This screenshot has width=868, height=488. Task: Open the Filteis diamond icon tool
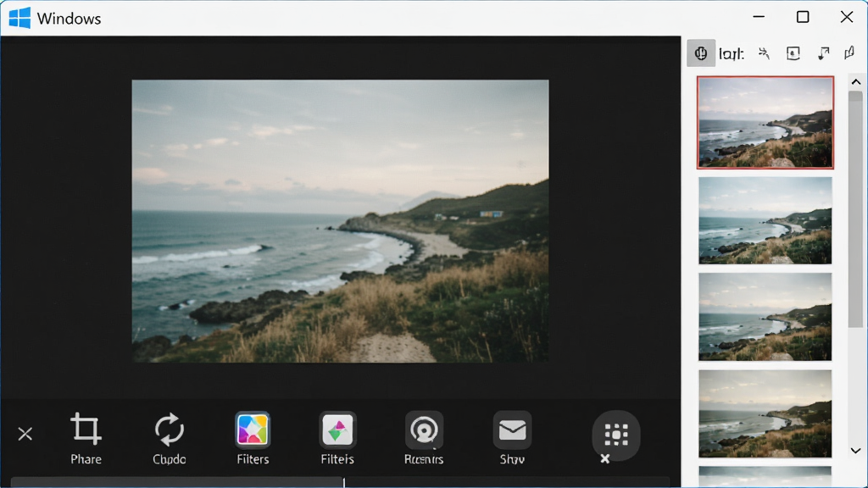coord(337,430)
